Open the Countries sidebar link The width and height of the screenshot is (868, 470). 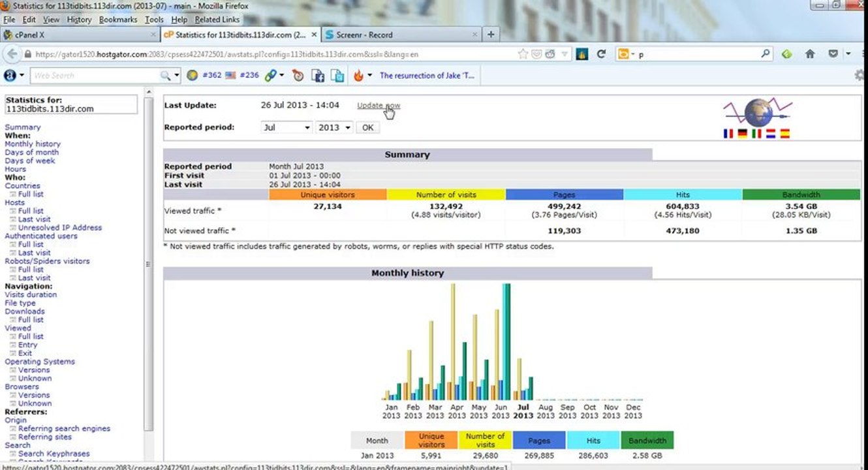pyautogui.click(x=22, y=185)
